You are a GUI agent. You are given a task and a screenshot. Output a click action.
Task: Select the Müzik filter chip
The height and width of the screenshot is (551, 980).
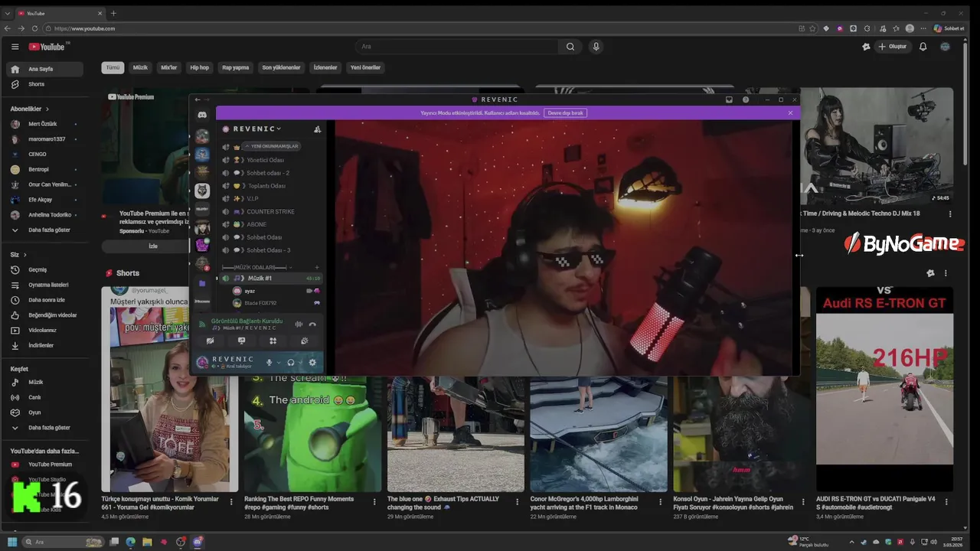pyautogui.click(x=140, y=67)
